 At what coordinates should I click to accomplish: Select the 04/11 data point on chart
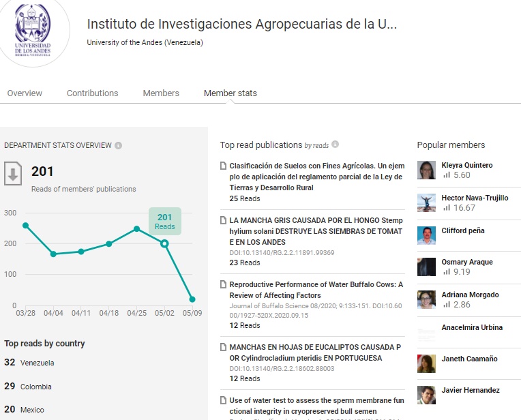[x=81, y=252]
